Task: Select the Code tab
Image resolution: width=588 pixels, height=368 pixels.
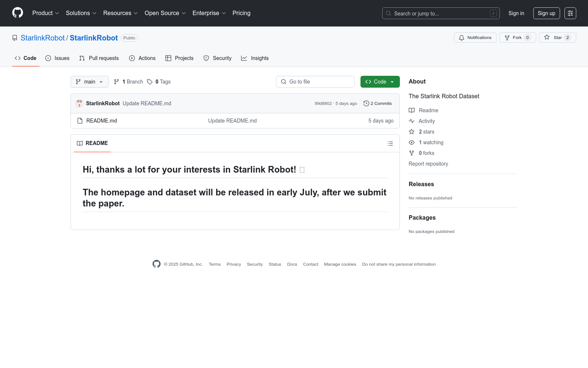Action: tap(26, 58)
